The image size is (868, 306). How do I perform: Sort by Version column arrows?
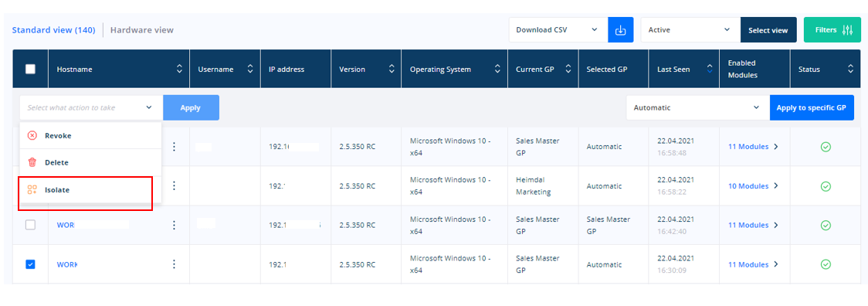pyautogui.click(x=392, y=70)
